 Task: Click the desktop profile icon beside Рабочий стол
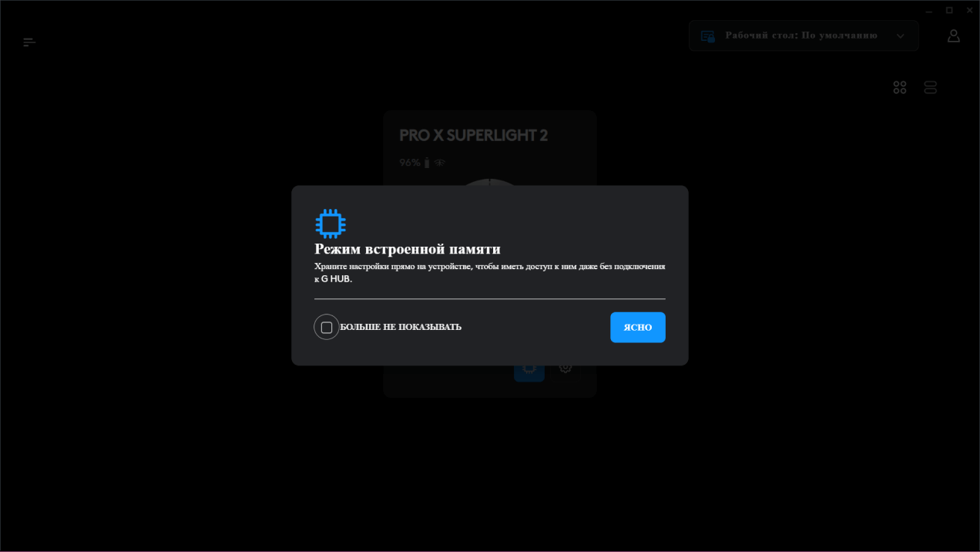(707, 36)
